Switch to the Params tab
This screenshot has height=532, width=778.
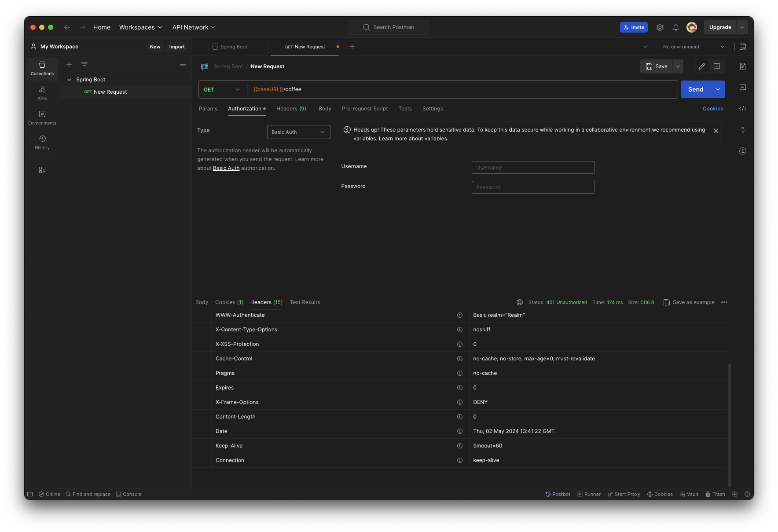208,109
